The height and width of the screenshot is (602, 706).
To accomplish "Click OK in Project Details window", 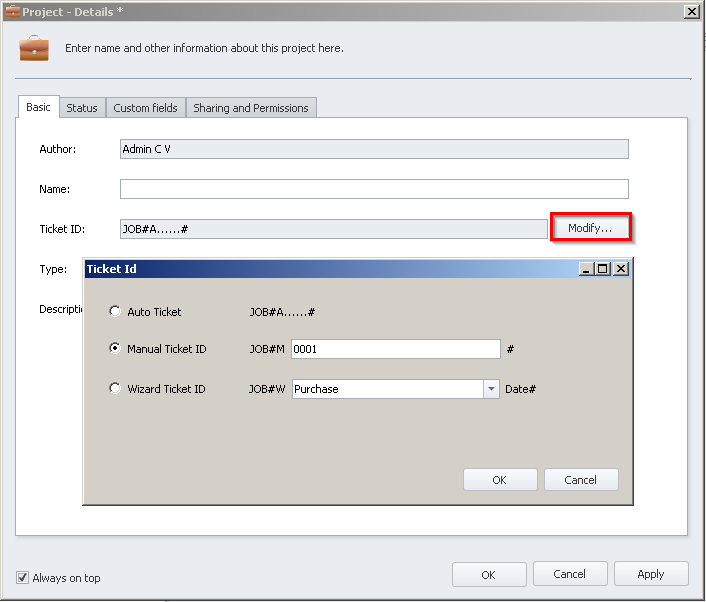I will pyautogui.click(x=489, y=575).
